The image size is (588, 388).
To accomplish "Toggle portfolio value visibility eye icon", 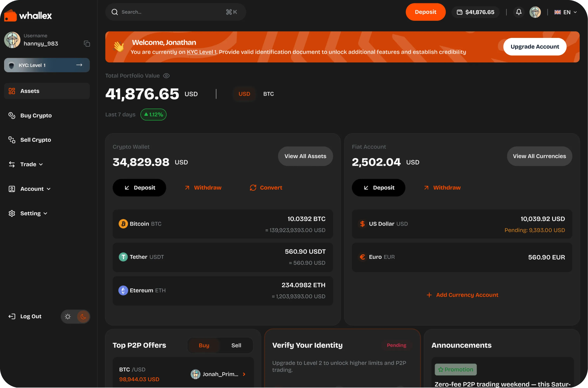I will (166, 76).
